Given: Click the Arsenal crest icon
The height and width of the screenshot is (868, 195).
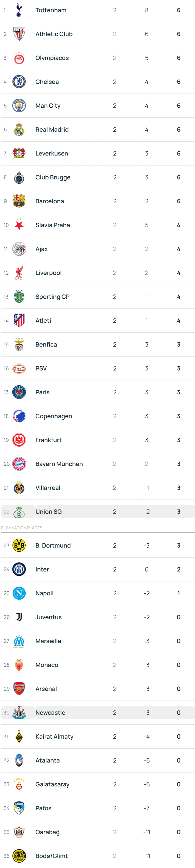Looking at the screenshot, I should coord(19,688).
